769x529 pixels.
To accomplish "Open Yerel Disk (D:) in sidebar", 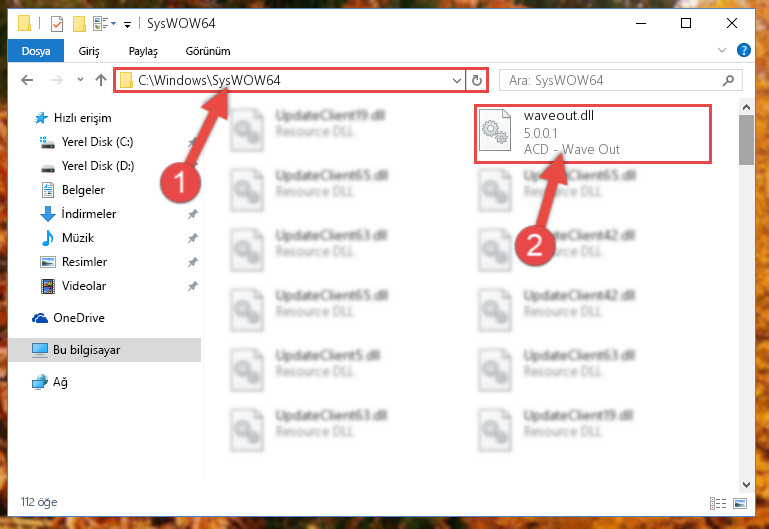I will (x=98, y=166).
